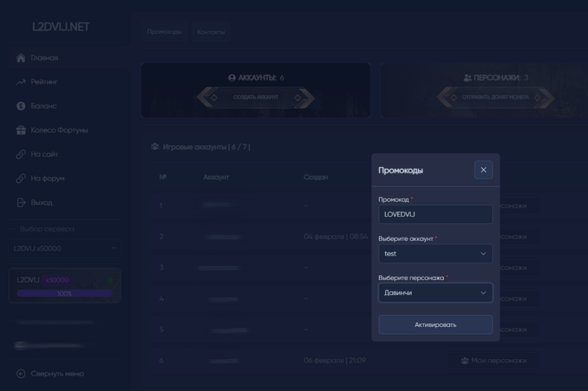
Task: Click Мои персонажи for account 6
Action: (493, 360)
